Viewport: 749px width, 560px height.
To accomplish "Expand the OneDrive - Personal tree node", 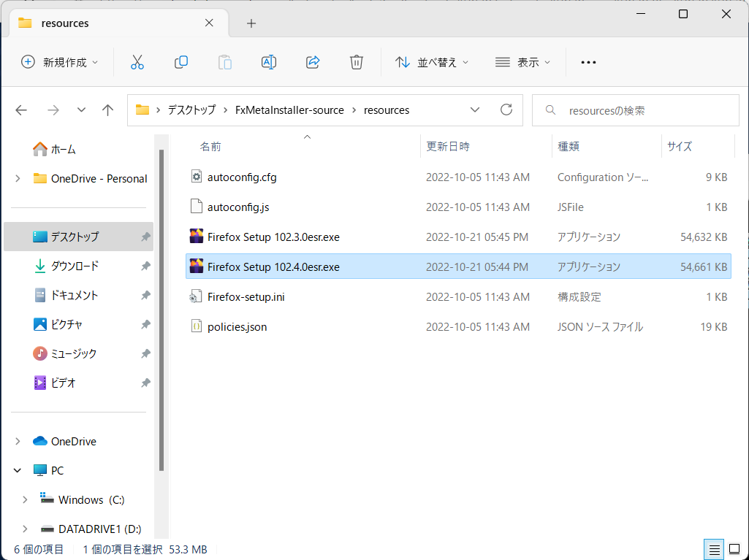I will 18,179.
